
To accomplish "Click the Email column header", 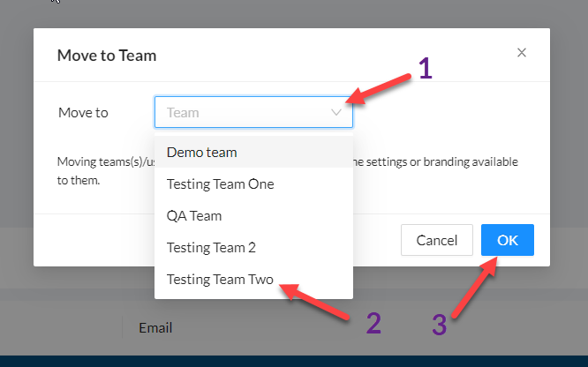I will pyautogui.click(x=155, y=327).
